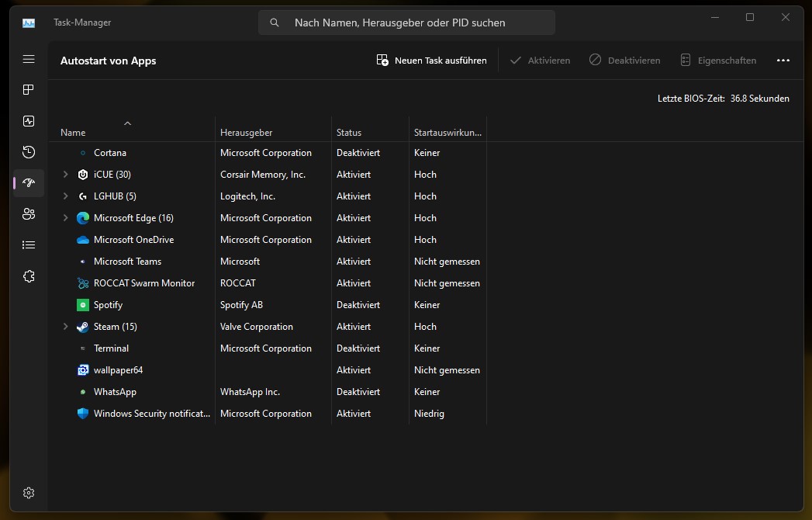The width and height of the screenshot is (812, 520).
Task: Click Niedrig startup impact value
Action: point(429,414)
